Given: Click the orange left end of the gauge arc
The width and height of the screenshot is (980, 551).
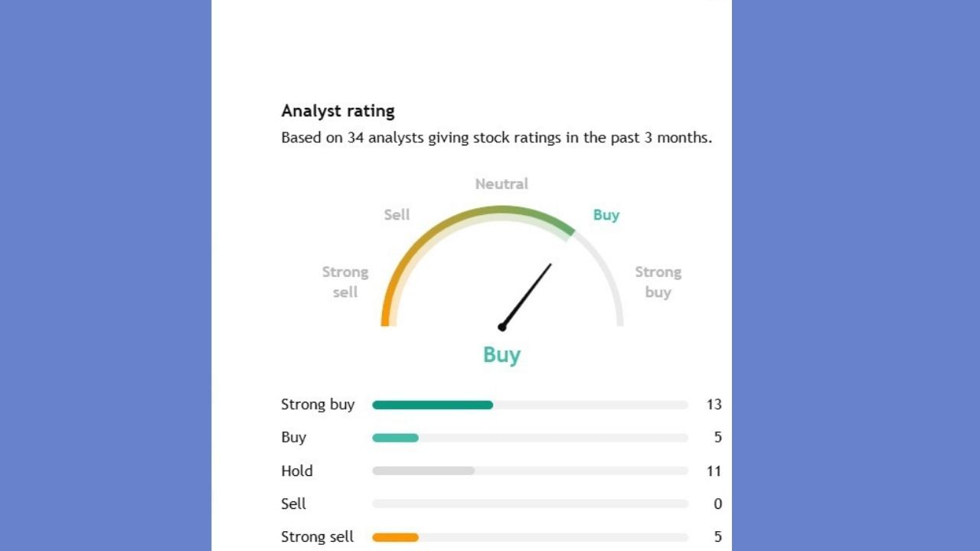Looking at the screenshot, I should pyautogui.click(x=385, y=316).
